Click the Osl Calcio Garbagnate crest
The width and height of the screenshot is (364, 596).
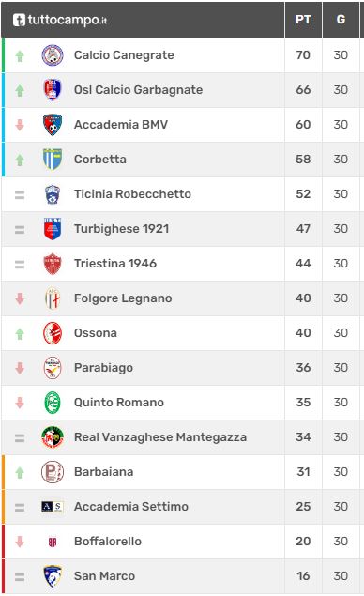[x=53, y=90]
